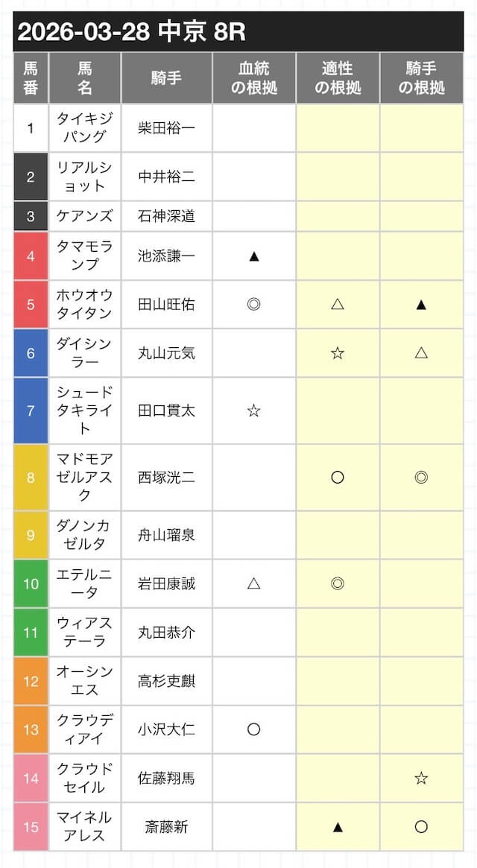Screen dimensions: 477x868
Task: Click the ☆ mark in シュードタキライト's row
Action: [253, 411]
